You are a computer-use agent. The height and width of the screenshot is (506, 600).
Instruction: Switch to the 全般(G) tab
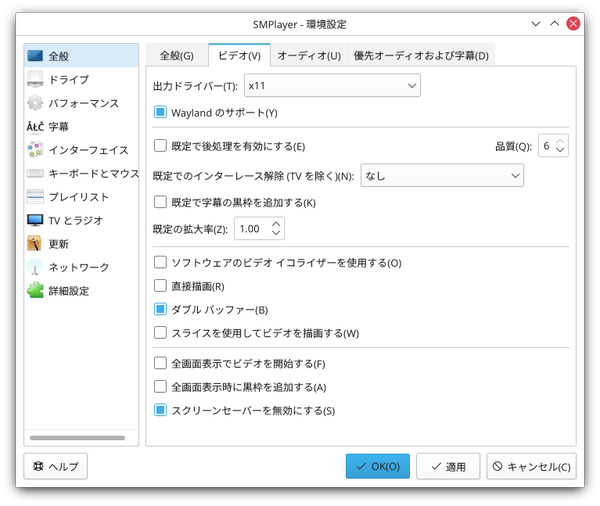177,55
